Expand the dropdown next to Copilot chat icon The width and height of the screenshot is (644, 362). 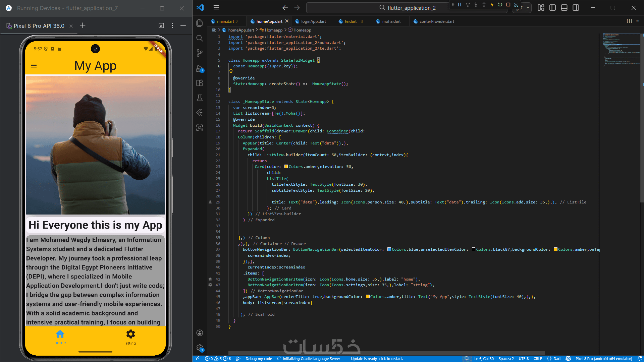528,8
